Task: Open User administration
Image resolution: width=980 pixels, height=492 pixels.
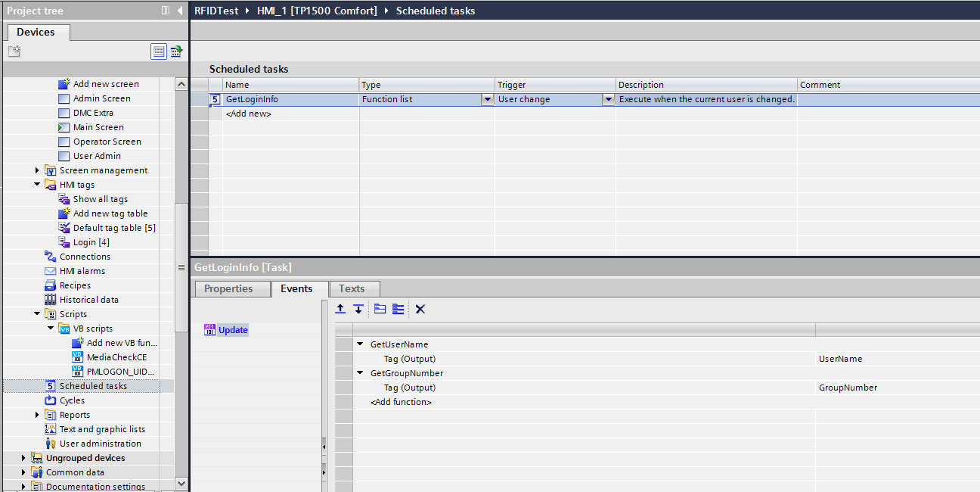Action: pos(101,444)
